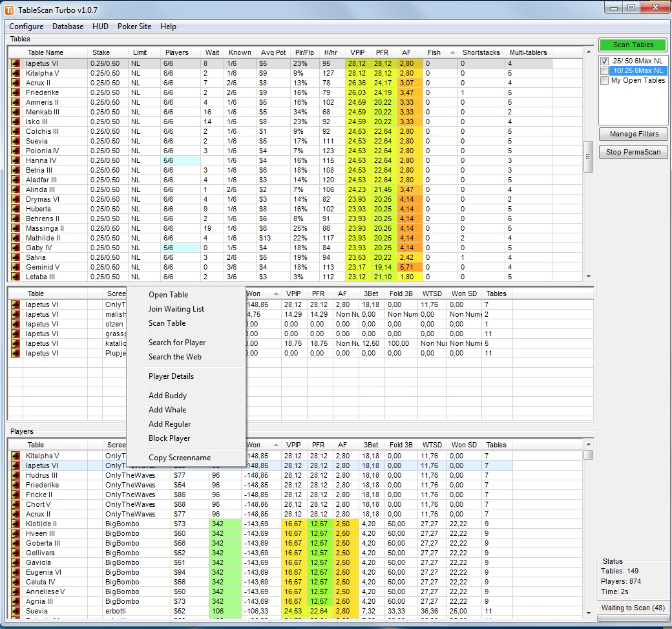This screenshot has width=672, height=629.
Task: Sort Tables list by the Fish column header
Action: 440,52
